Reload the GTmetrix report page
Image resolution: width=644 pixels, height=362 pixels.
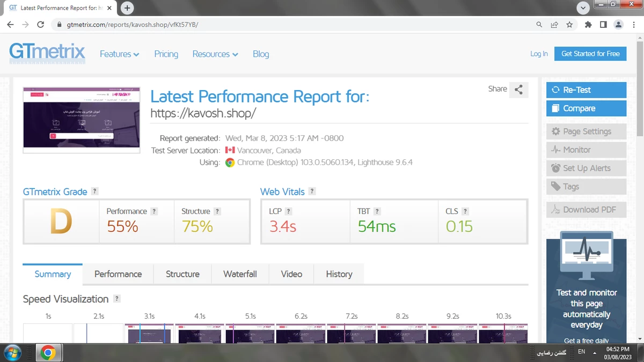(40, 25)
